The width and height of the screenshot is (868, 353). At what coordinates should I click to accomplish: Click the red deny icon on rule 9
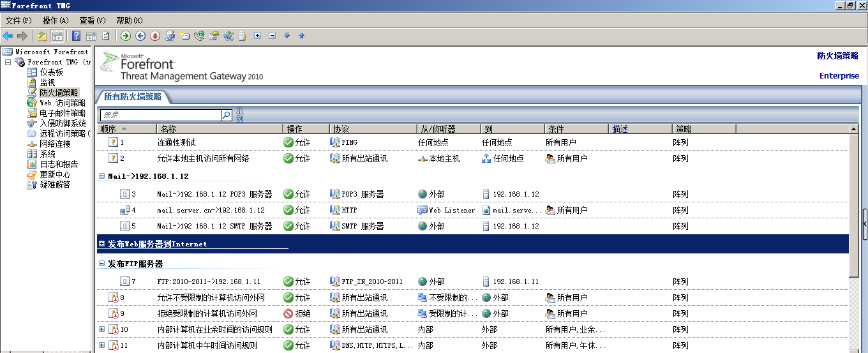[x=288, y=313]
